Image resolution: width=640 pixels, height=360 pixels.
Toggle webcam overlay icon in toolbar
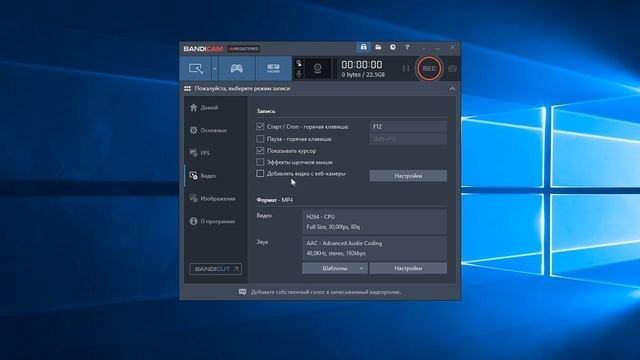318,69
